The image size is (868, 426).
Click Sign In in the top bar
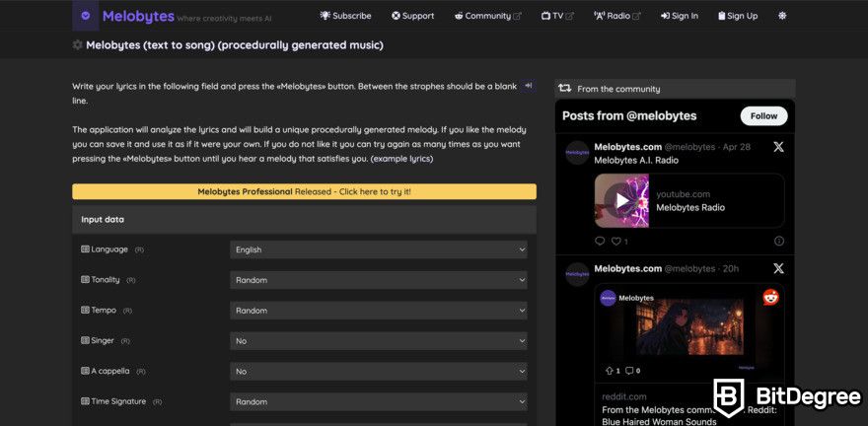point(680,16)
